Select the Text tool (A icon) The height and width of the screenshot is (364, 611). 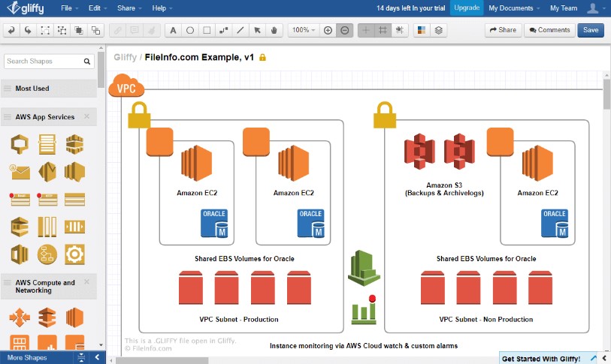point(173,30)
